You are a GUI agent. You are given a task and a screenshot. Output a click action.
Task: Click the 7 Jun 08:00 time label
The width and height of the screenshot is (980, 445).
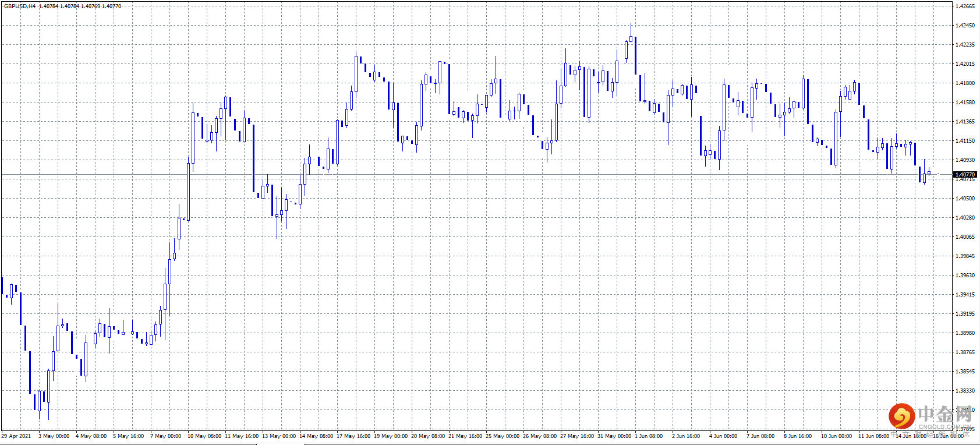click(x=760, y=436)
